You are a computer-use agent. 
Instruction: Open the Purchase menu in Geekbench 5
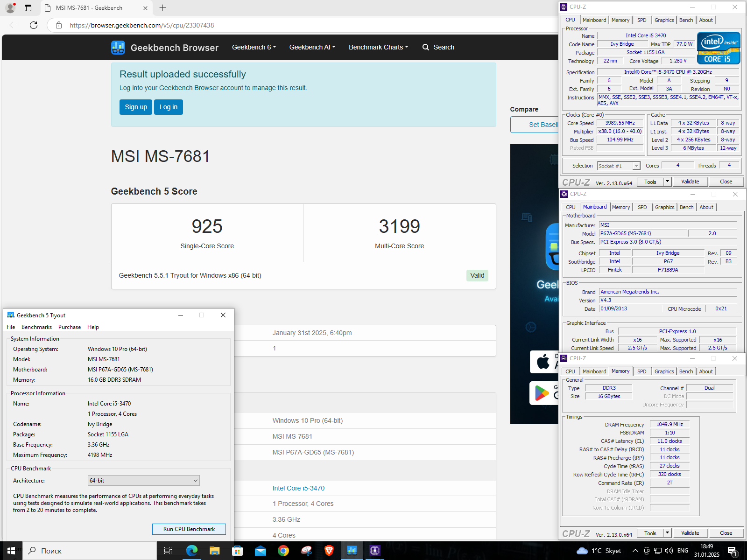point(70,327)
